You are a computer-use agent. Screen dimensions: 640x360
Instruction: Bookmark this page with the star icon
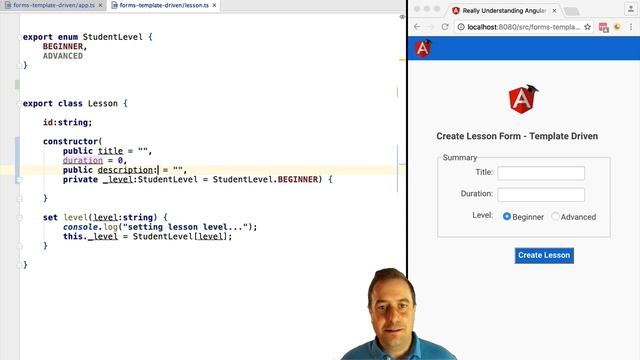(587, 27)
